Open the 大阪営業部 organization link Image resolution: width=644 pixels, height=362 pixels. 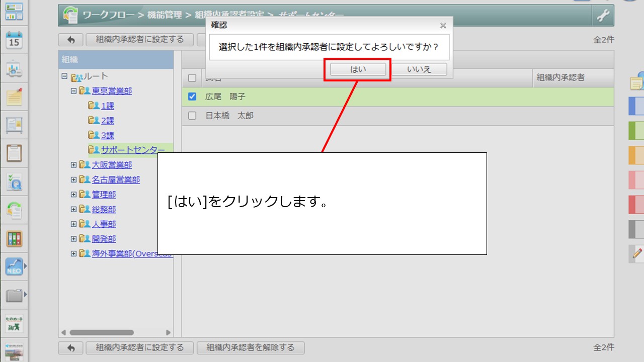(112, 165)
